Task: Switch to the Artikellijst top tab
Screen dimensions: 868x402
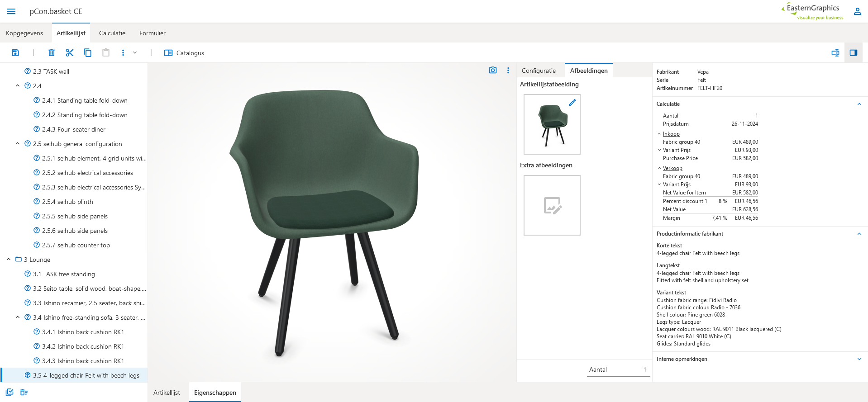Action: [71, 33]
